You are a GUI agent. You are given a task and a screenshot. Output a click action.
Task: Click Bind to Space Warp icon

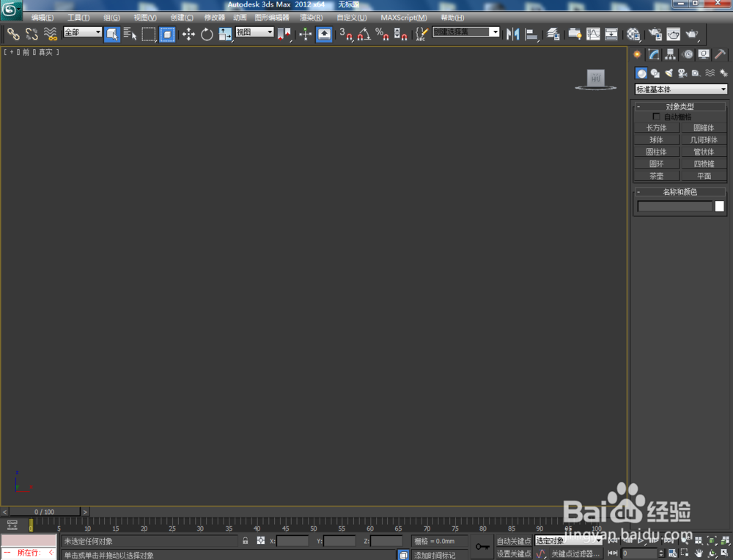[51, 34]
